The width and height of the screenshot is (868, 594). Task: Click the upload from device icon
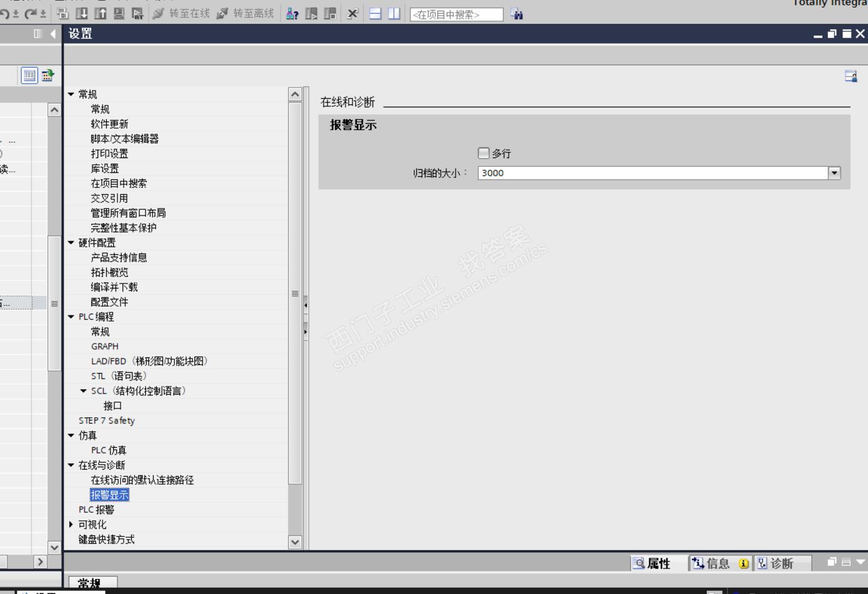pyautogui.click(x=100, y=13)
